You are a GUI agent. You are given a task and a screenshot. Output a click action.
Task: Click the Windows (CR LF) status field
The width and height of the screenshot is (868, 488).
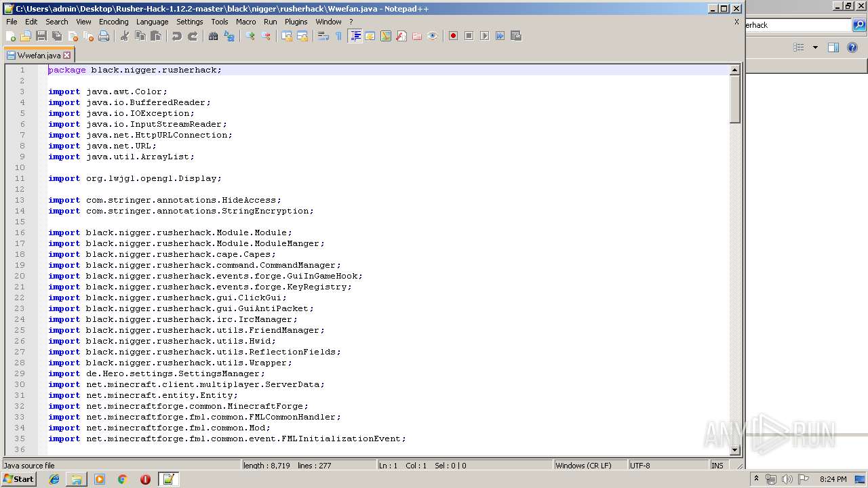pos(590,466)
